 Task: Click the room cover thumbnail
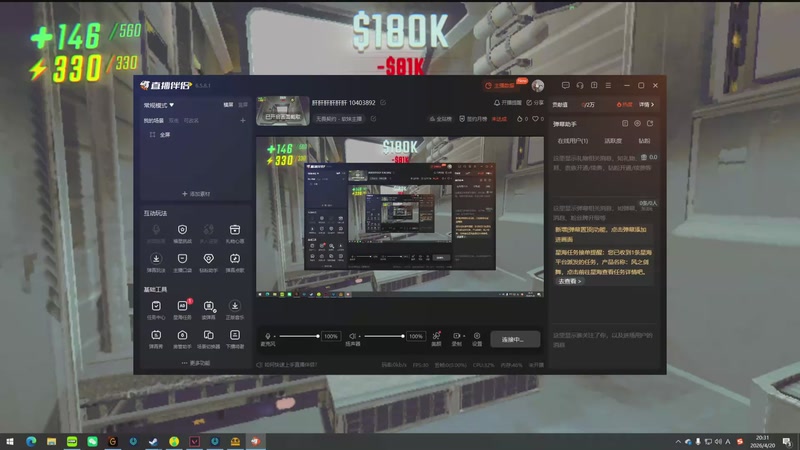click(x=283, y=110)
